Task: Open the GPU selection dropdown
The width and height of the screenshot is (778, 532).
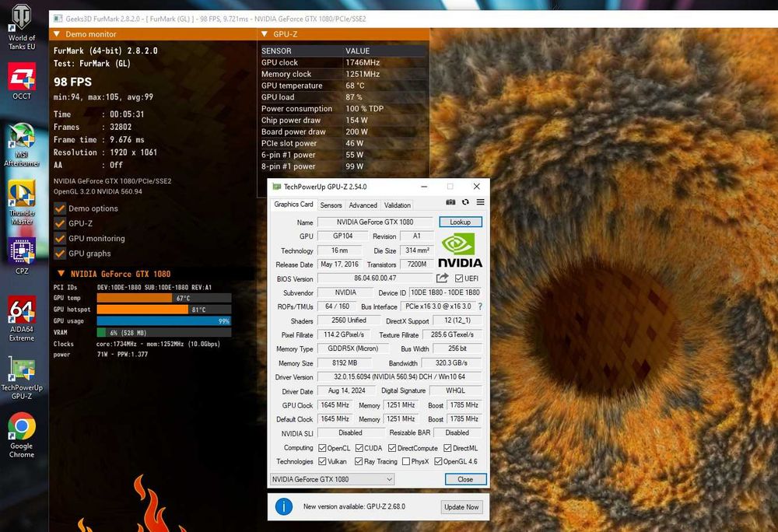Action: click(332, 479)
